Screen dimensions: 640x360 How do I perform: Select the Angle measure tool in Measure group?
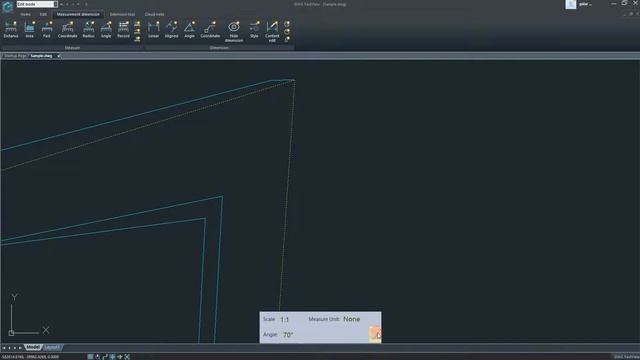[x=106, y=30]
